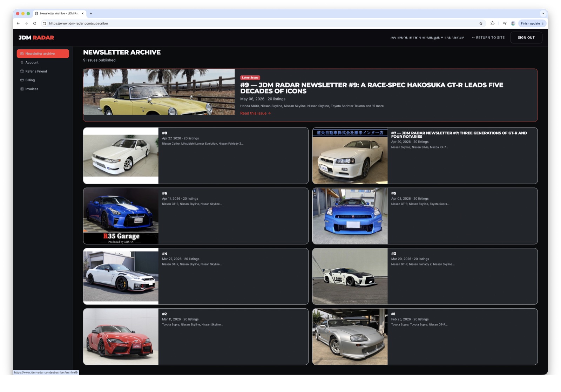
Task: Click the Billing card icon
Action: click(x=22, y=80)
